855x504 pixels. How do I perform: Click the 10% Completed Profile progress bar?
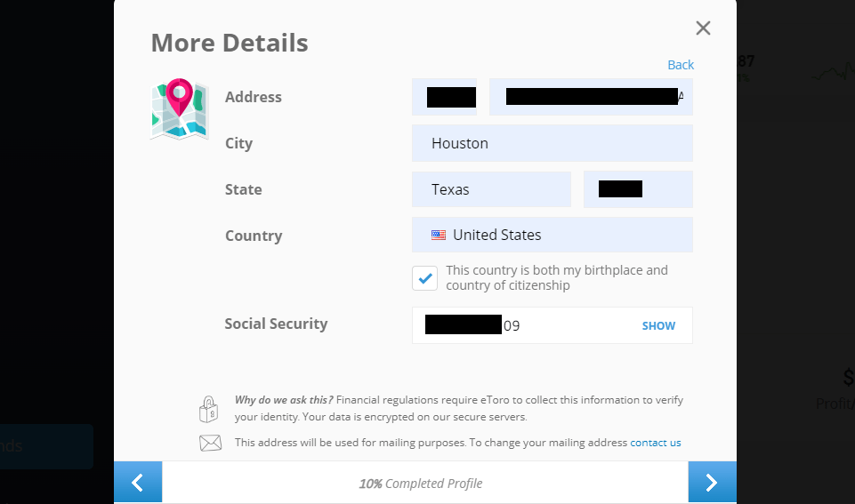click(x=421, y=484)
